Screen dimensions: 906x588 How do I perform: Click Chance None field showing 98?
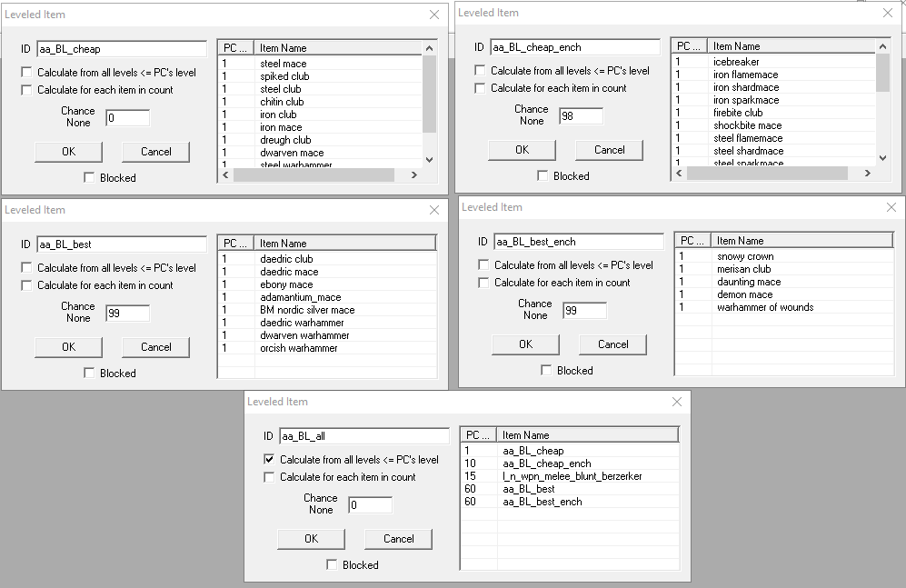click(x=582, y=115)
